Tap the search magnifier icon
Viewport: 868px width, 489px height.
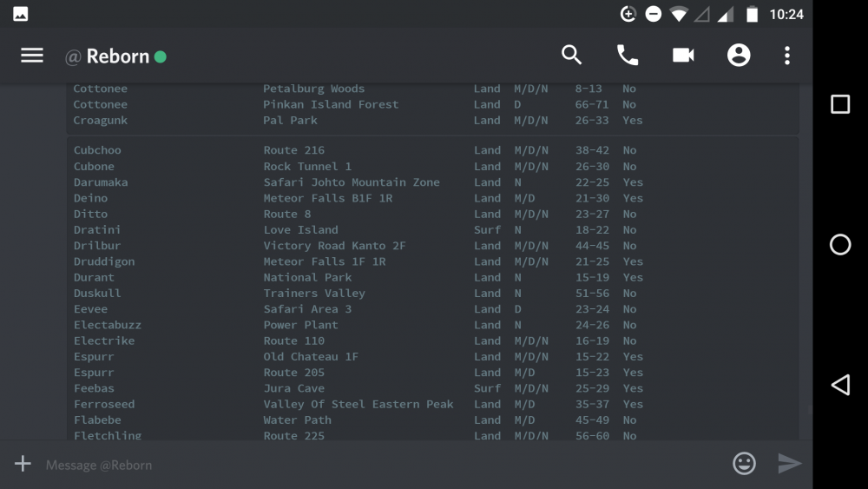tap(571, 56)
